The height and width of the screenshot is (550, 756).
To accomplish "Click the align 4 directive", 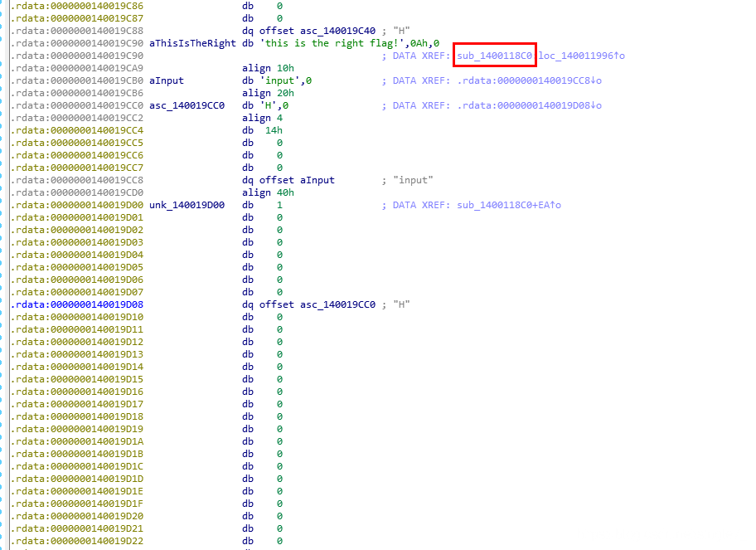I will point(262,118).
